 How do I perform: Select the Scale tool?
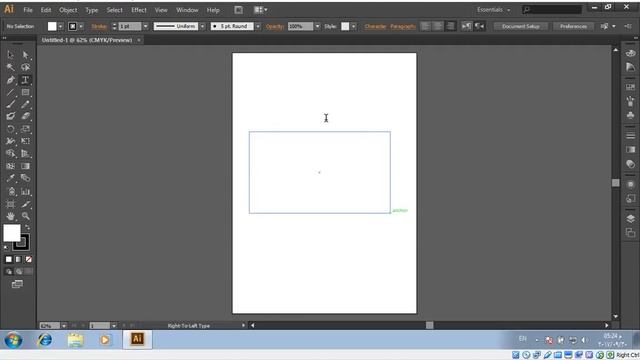(25, 129)
